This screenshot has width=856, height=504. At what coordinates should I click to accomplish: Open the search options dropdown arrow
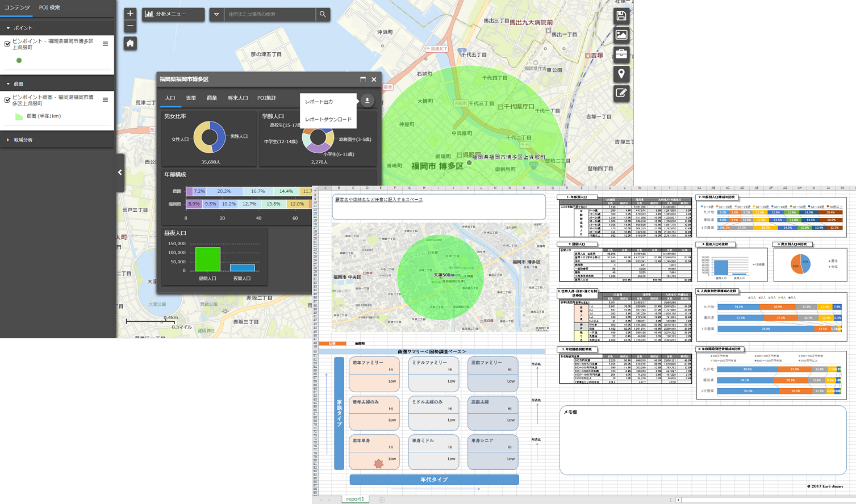click(216, 14)
